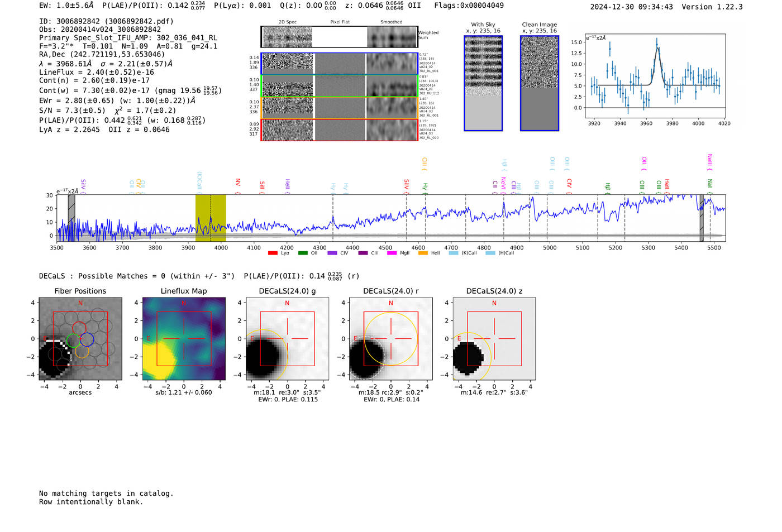Image resolution: width=782 pixels, height=532 pixels.
Task: Click the 2024-12-30 09:34:43 timestamp
Action: [x=632, y=7]
